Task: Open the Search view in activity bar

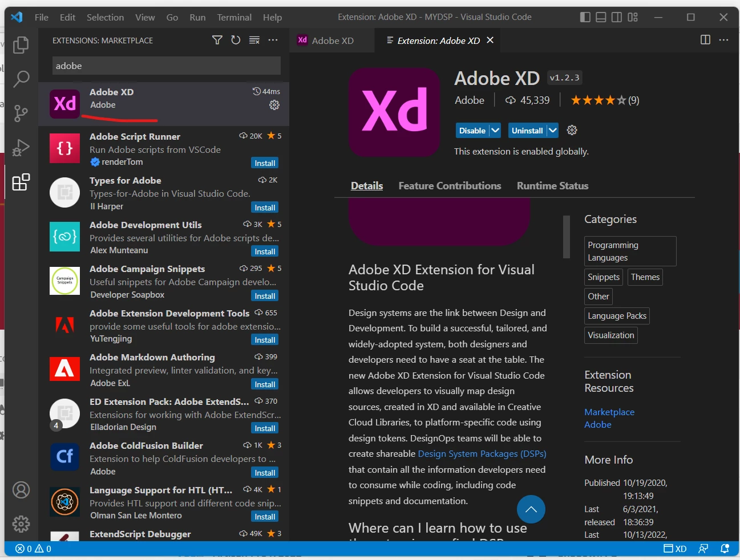Action: click(21, 79)
